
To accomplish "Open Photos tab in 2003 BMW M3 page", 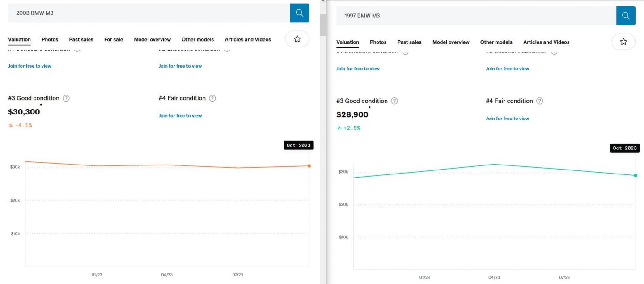I will point(50,39).
